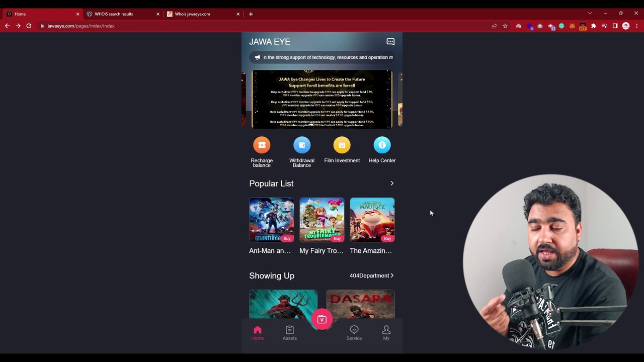The height and width of the screenshot is (362, 644).
Task: Open Service in bottom navigation
Action: coord(354,333)
